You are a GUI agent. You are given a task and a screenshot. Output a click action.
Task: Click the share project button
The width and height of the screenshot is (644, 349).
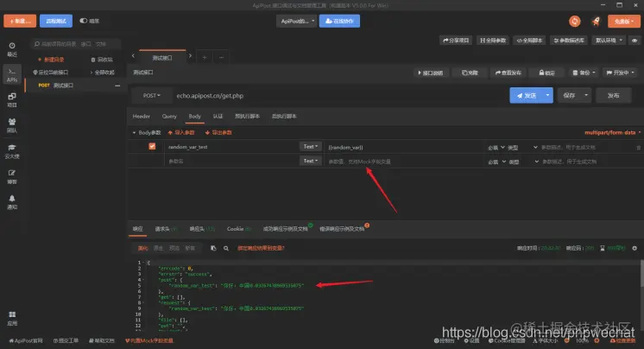pos(456,41)
